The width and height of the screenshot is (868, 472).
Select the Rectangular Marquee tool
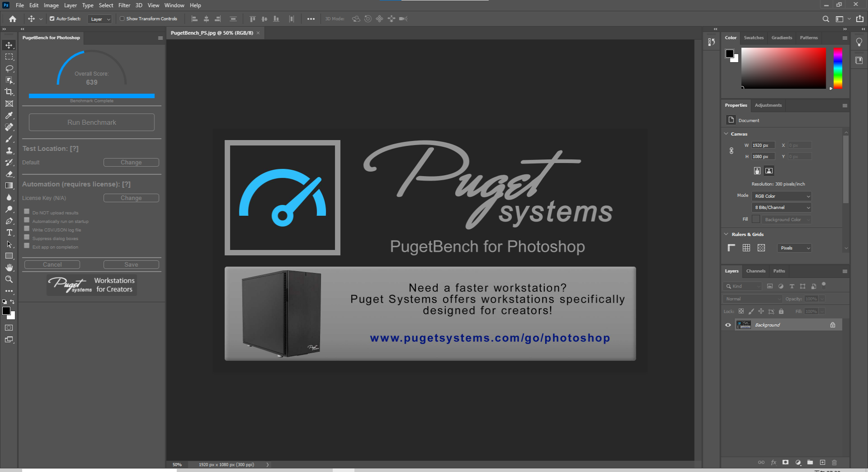(9, 57)
